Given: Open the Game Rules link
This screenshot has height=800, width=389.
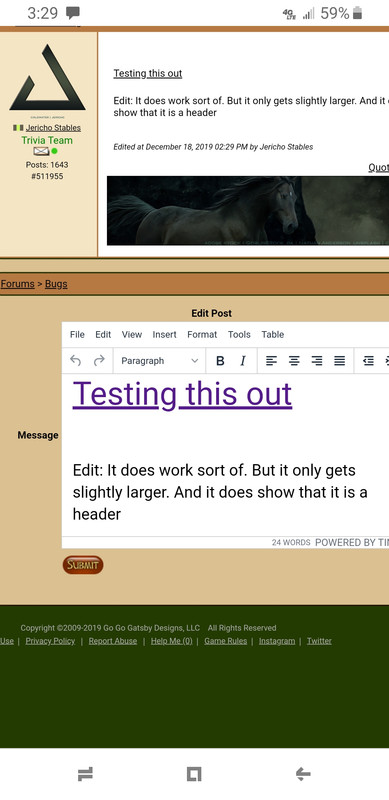Looking at the screenshot, I should [226, 641].
